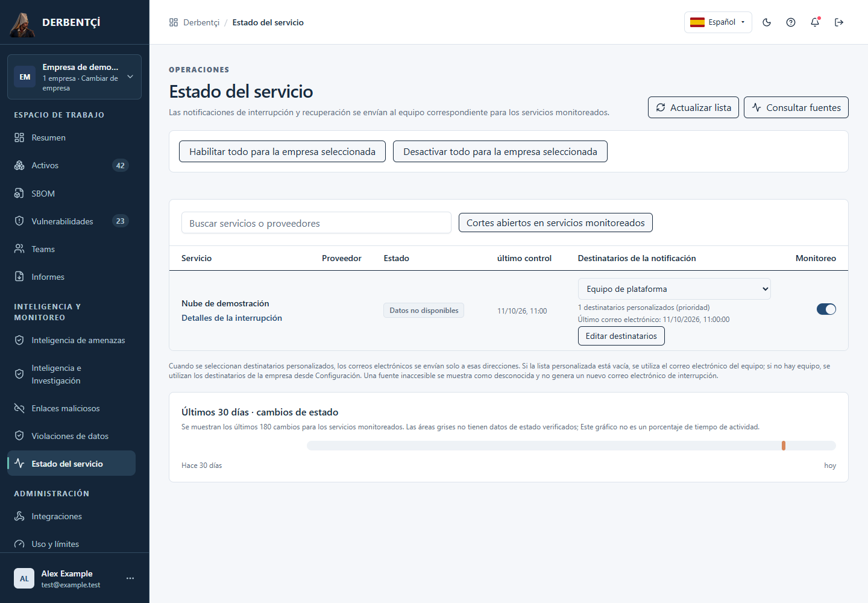
Task: Go to Inteligencia e Investigación
Action: [x=71, y=374]
